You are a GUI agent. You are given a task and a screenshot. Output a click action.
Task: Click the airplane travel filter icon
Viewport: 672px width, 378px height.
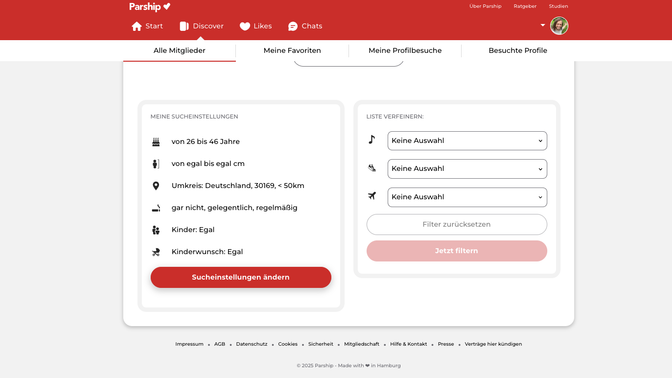pos(372,196)
